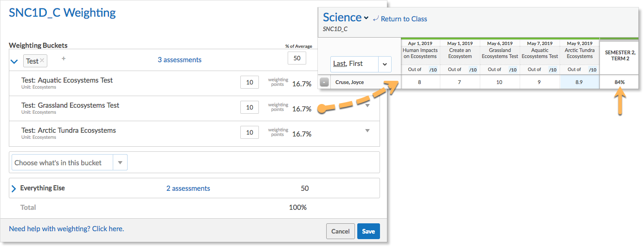Image resolution: width=644 pixels, height=247 pixels.
Task: Open the 2 assessments link
Action: [x=188, y=188]
